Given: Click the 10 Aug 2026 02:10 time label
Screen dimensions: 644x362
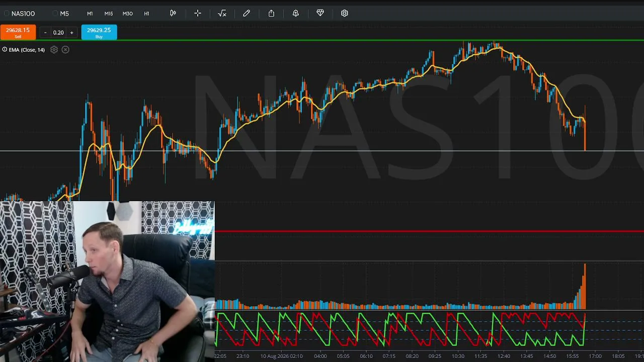Looking at the screenshot, I should click(x=281, y=356).
